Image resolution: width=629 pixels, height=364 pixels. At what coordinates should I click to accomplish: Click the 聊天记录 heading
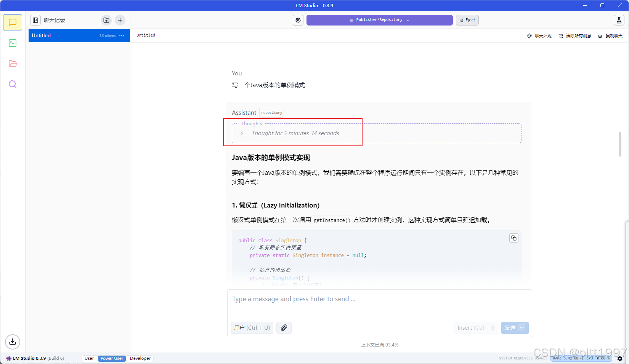coord(55,20)
